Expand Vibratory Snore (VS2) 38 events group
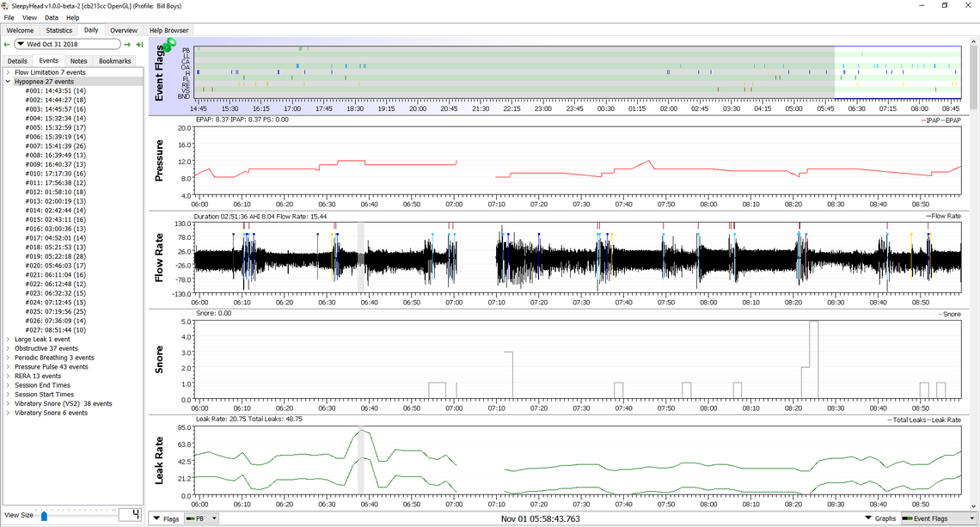The height and width of the screenshot is (527, 980). coord(8,404)
